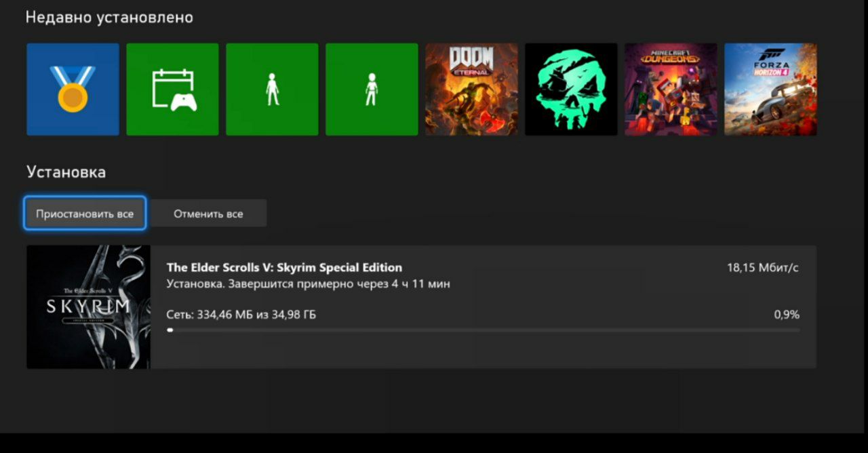Image resolution: width=868 pixels, height=453 pixels.
Task: Launch Sea of Thieves skull tile
Action: click(x=571, y=90)
